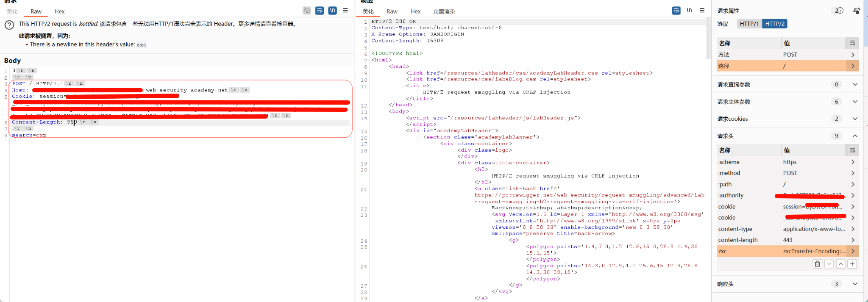Move selected header up with up arrow
Screen dimensions: 868x302
[841, 264]
